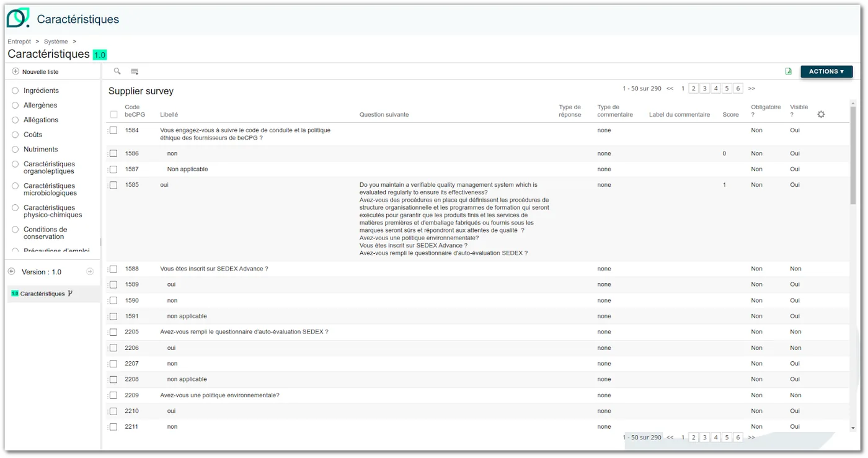Click the row label Vous êtes inscrit sur SEDEX Advance ?
The width and height of the screenshot is (868, 458).
point(214,269)
